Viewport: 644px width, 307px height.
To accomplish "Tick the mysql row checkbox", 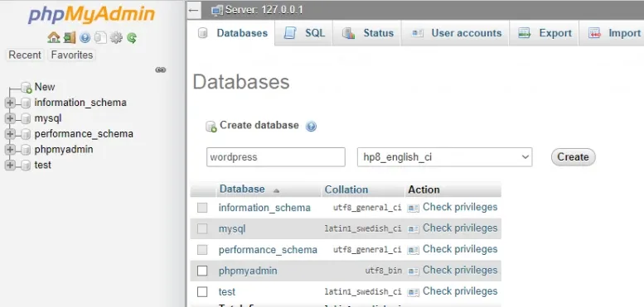I will tap(202, 228).
